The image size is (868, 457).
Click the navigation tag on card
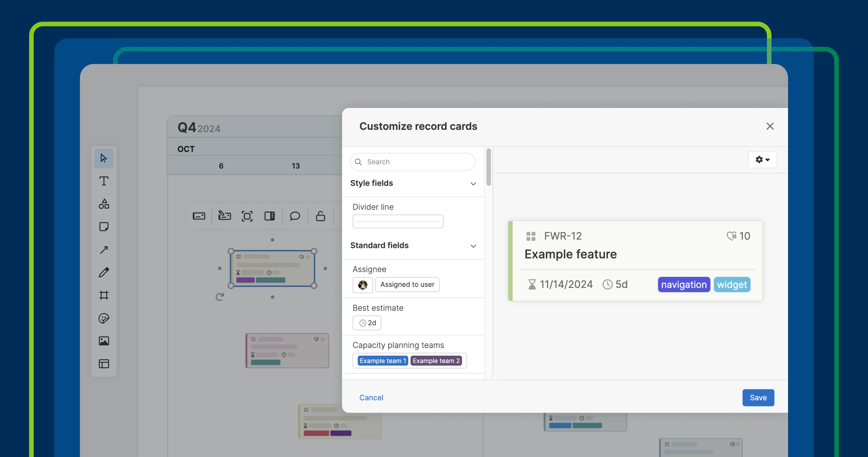coord(684,285)
